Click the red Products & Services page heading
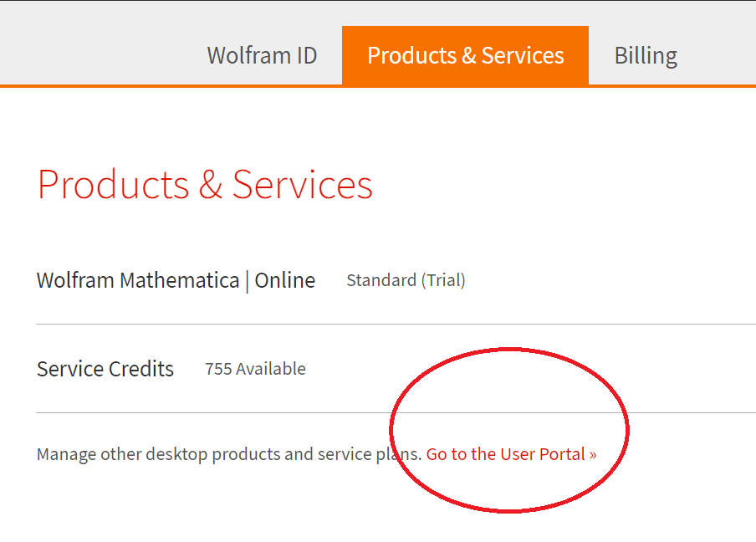This screenshot has width=756, height=542. point(205,184)
